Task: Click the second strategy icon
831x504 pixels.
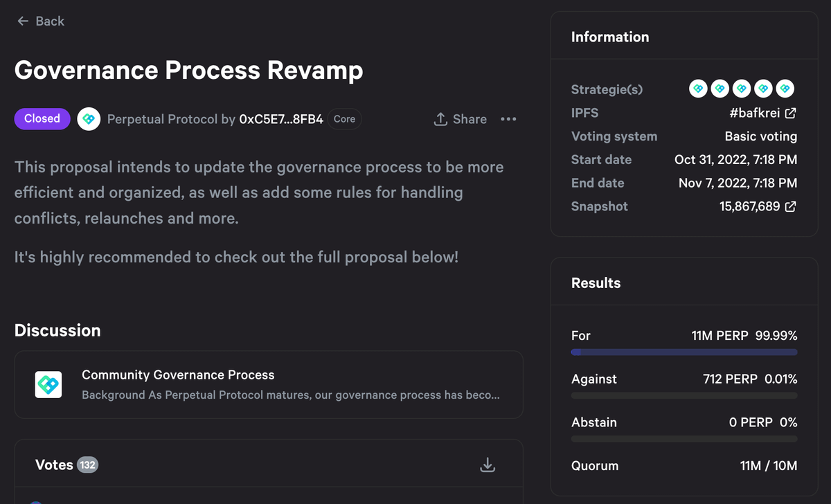Action: click(x=720, y=89)
